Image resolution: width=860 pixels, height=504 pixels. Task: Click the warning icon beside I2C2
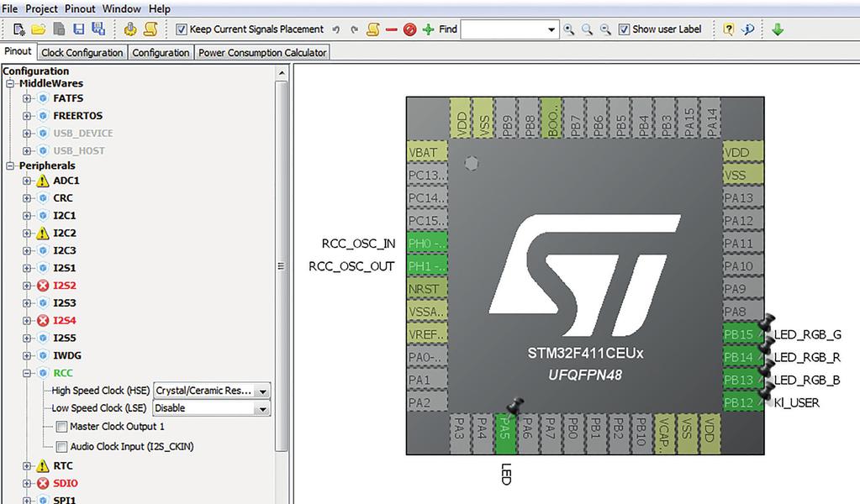tap(43, 234)
